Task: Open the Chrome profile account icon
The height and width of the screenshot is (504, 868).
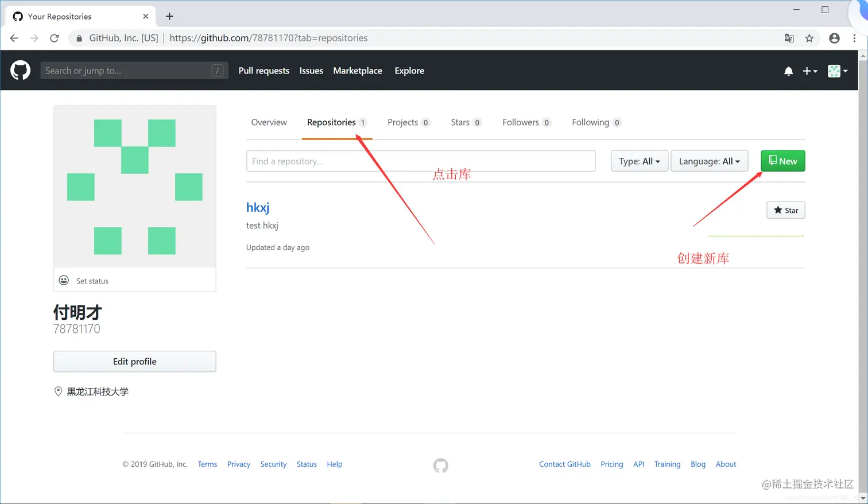Action: point(834,38)
